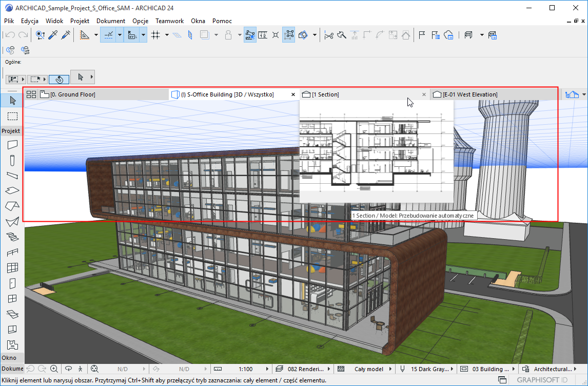Toggle the magnet quick selection button

59,80
